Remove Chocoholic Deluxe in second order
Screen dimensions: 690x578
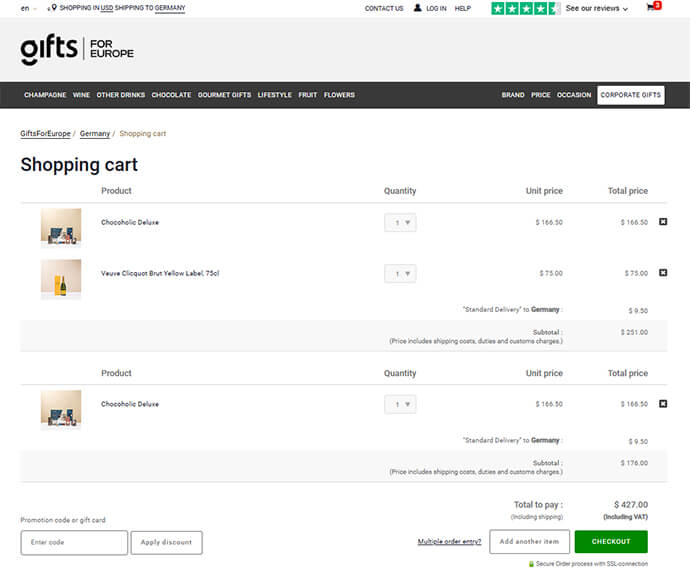click(663, 404)
